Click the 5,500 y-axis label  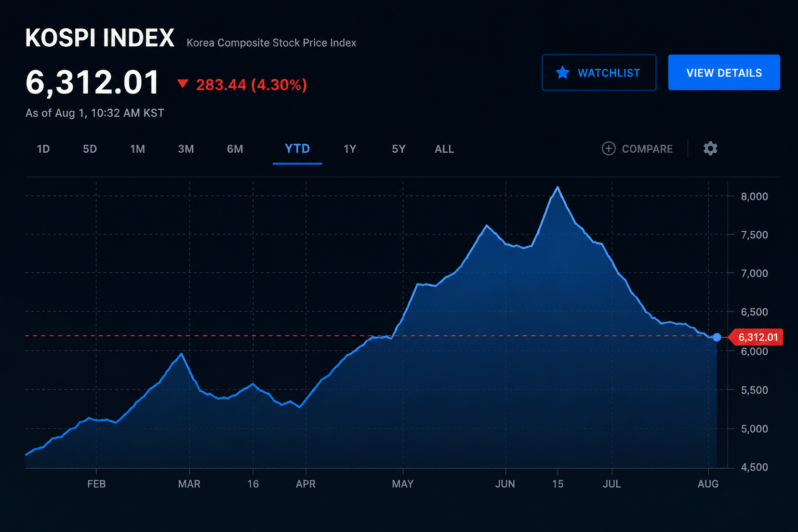[x=754, y=390]
